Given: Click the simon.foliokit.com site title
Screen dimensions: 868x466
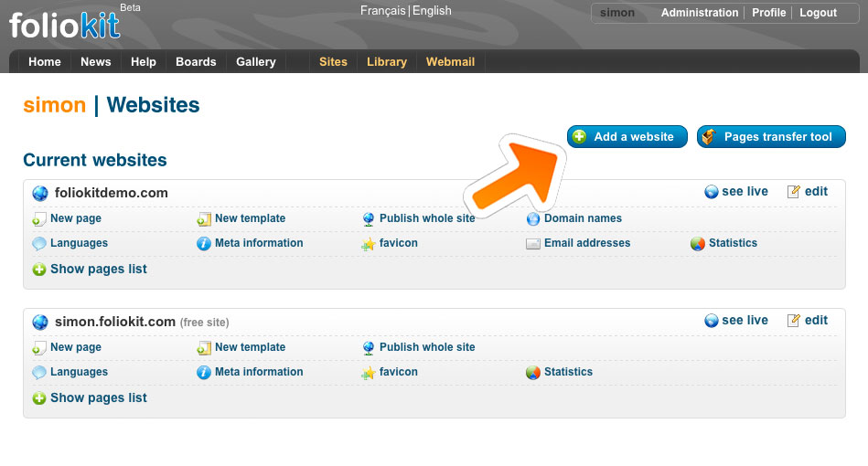Looking at the screenshot, I should click(115, 322).
